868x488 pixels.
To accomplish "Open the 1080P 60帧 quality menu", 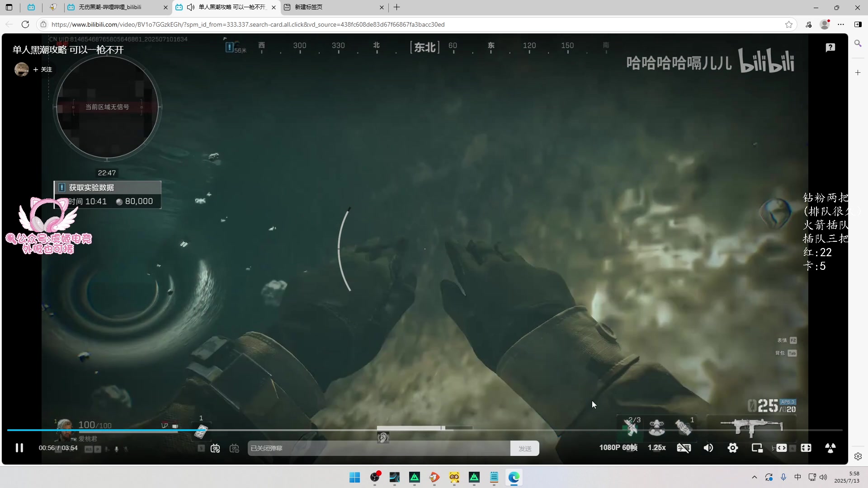I will pyautogui.click(x=618, y=447).
